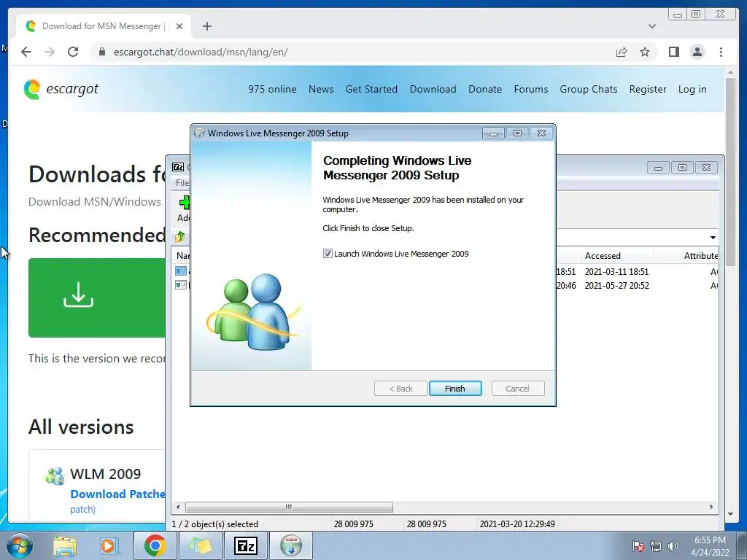The image size is (747, 560).
Task: Uncheck Launch Windows Live Messenger 2009
Action: [328, 254]
